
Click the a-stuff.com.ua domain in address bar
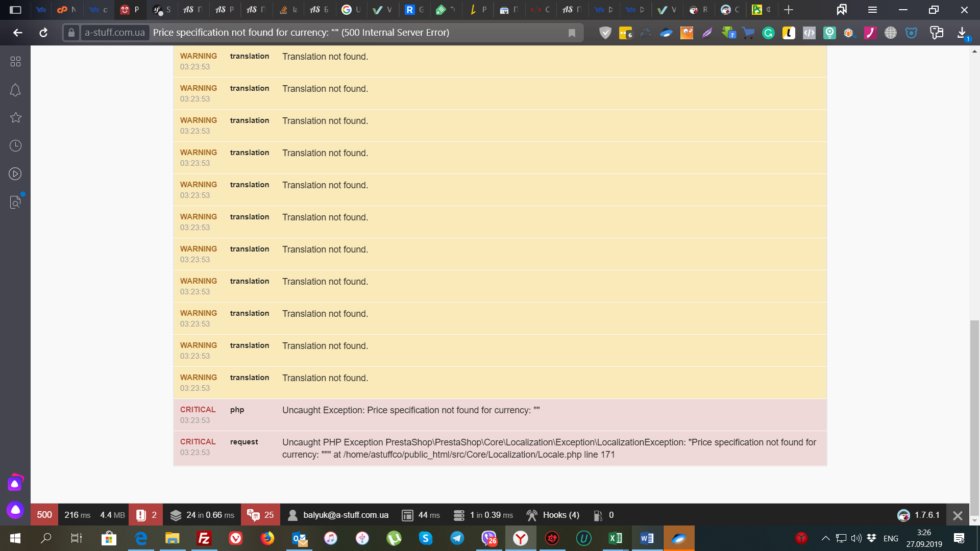point(115,33)
